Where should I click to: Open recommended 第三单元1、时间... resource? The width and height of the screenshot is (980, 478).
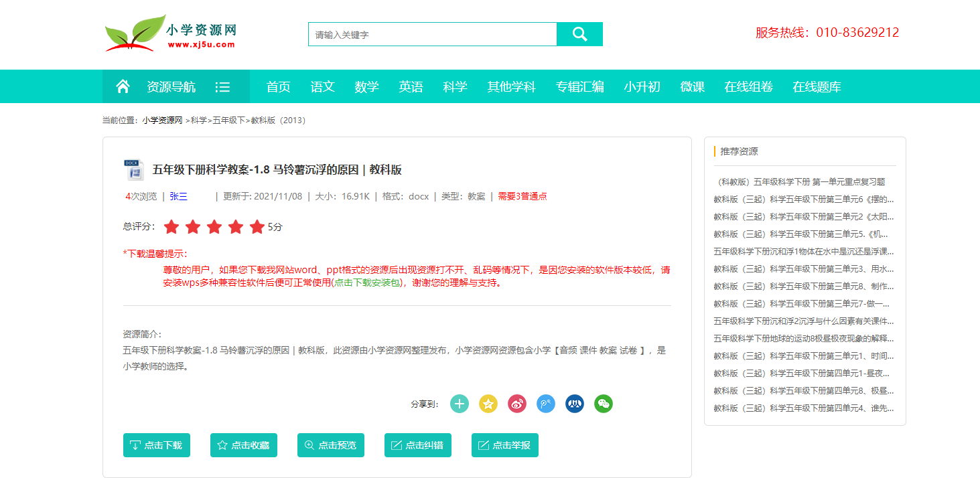pyautogui.click(x=804, y=356)
